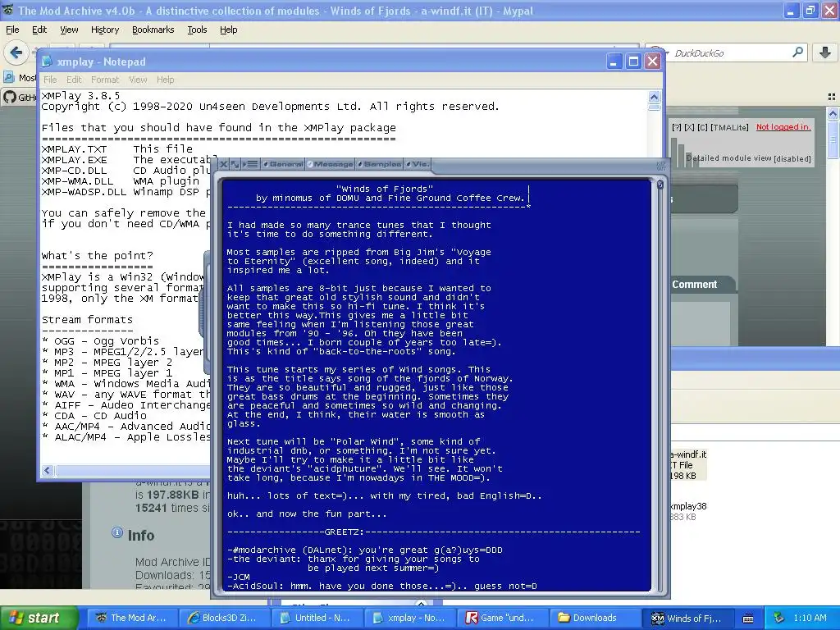840x630 pixels.
Task: Switch to 'The Mod Ar...' taskbar button
Action: pyautogui.click(x=132, y=618)
